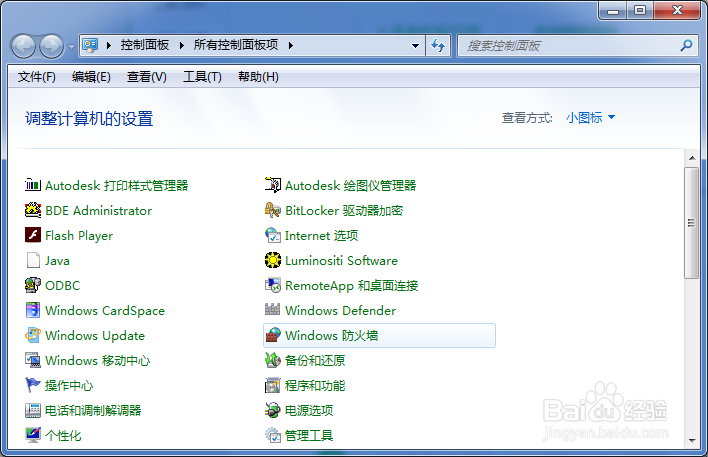Click the 电话和调制解调器 icon
708x457 pixels.
(x=33, y=410)
